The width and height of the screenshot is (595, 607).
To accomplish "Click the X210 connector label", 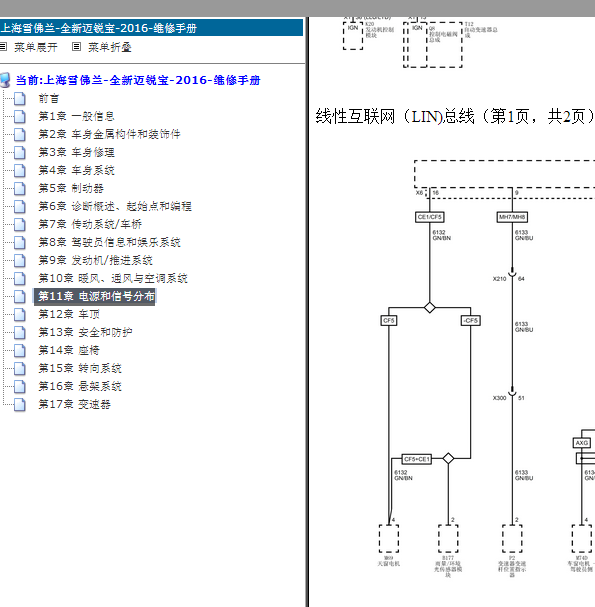I will click(x=499, y=279).
